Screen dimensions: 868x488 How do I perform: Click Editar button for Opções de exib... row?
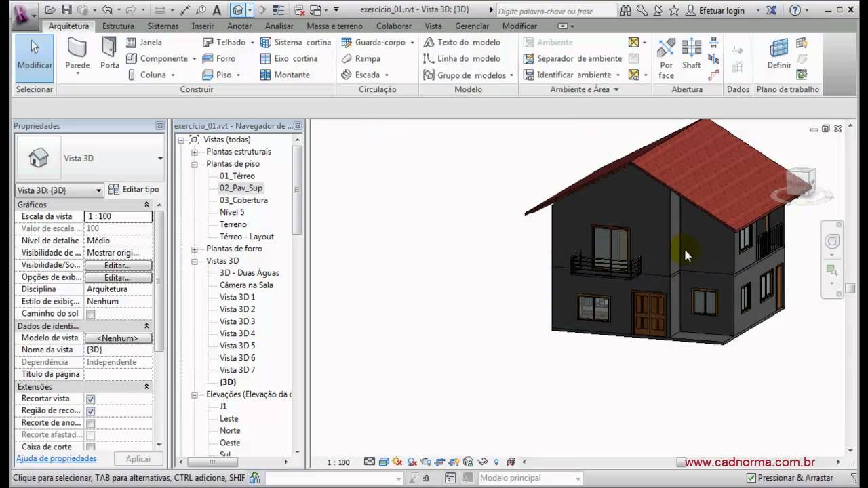118,278
